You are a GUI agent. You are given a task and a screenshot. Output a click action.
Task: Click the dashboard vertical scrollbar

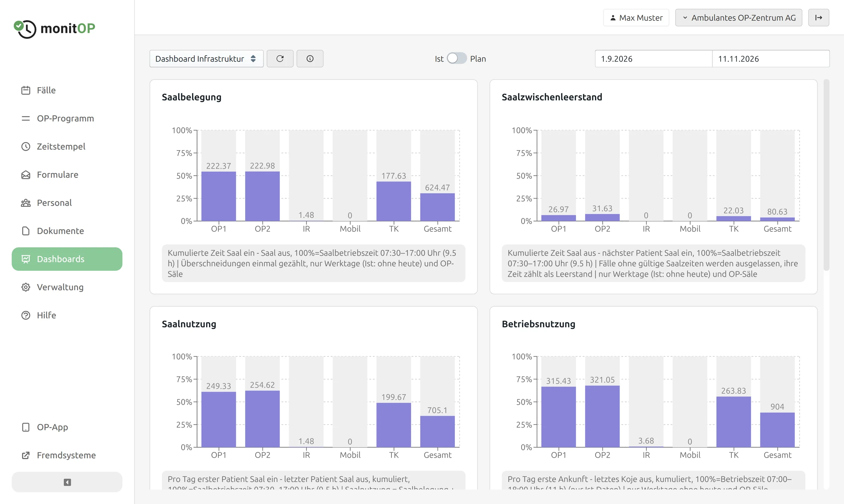826,175
